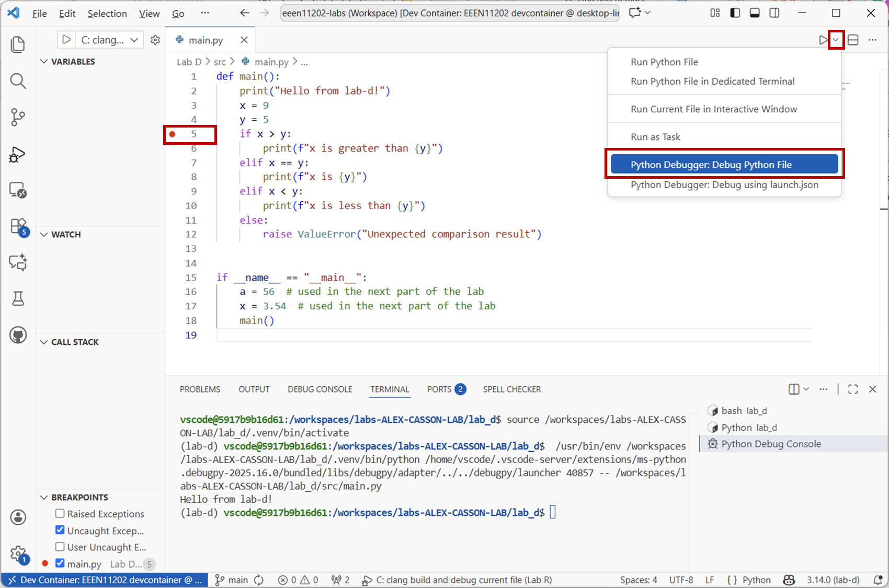Open the Run and Debug view

[18, 155]
